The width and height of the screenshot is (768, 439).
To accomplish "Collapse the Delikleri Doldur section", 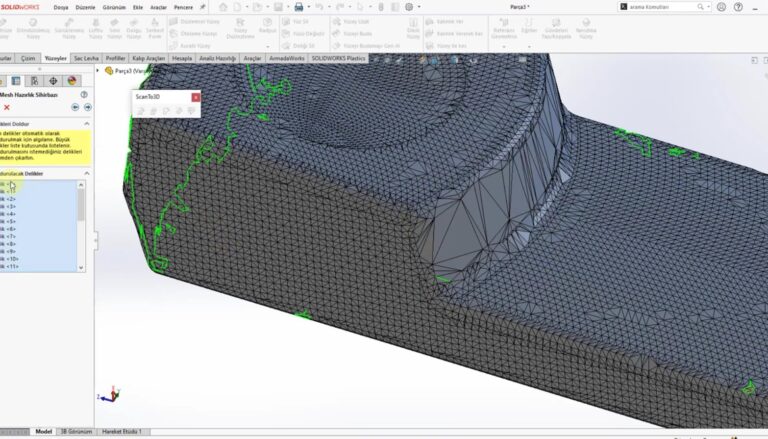I will [86, 123].
